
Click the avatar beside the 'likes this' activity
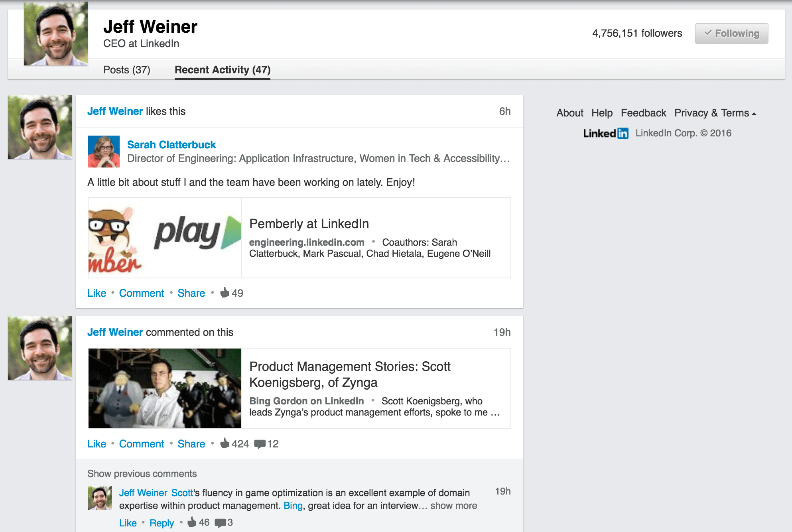click(x=40, y=127)
